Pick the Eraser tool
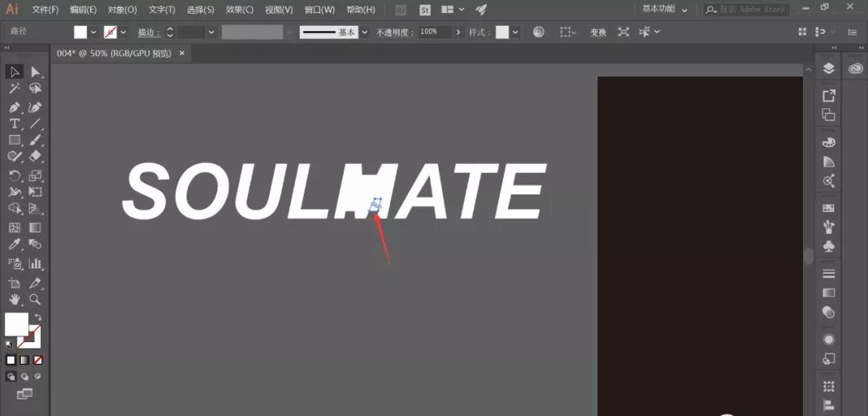868x416 pixels. [35, 157]
